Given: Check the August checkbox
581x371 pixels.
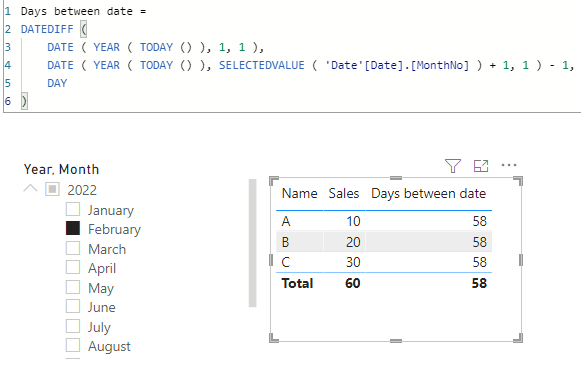Looking at the screenshot, I should tap(73, 345).
